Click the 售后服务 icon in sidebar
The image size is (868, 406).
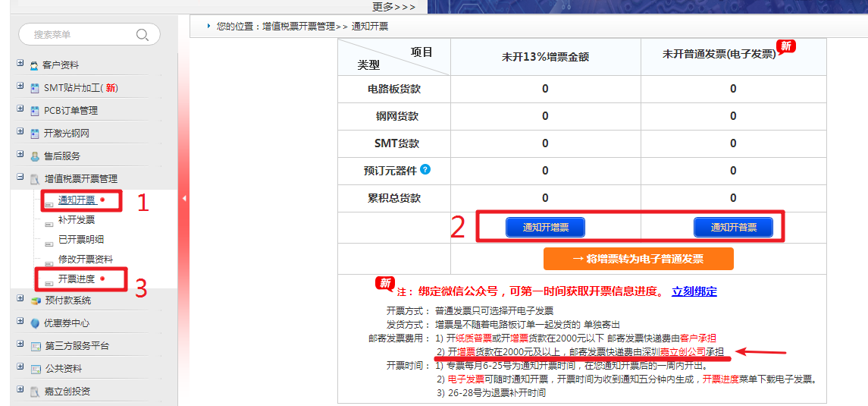click(35, 156)
